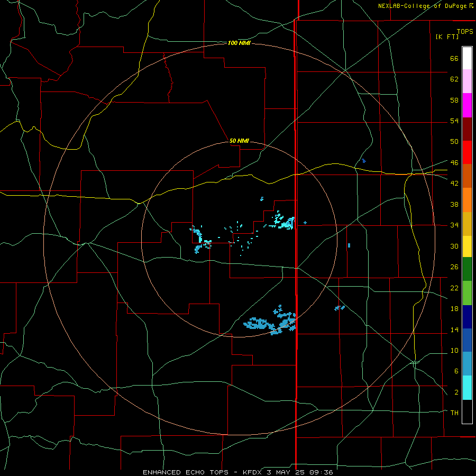Click the '50' legend value
Viewport: 476px width, 476px height.
click(454, 142)
